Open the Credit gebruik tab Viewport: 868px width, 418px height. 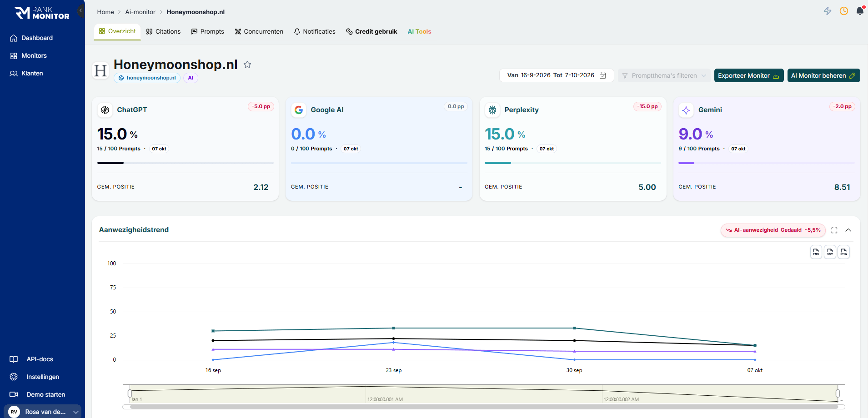click(x=371, y=32)
